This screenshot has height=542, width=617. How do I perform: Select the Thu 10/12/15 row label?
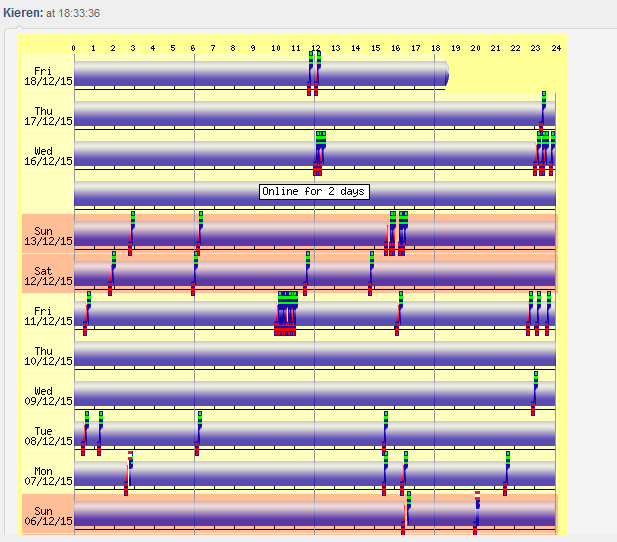[48, 356]
